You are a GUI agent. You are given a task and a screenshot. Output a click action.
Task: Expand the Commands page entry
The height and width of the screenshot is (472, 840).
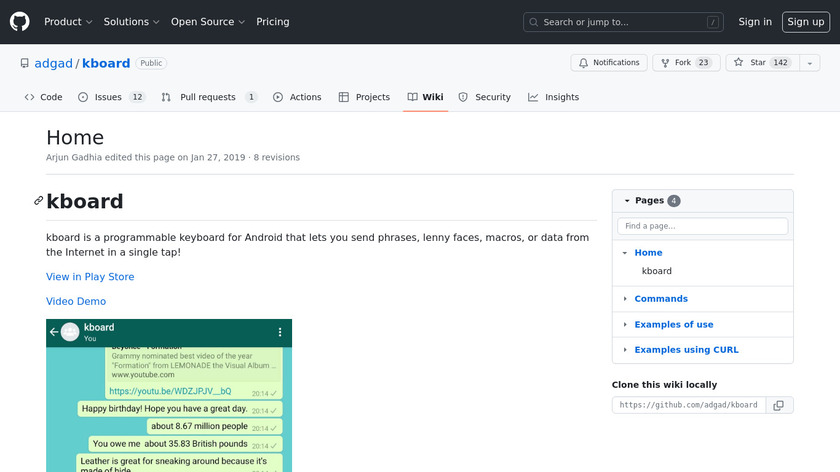(x=626, y=299)
